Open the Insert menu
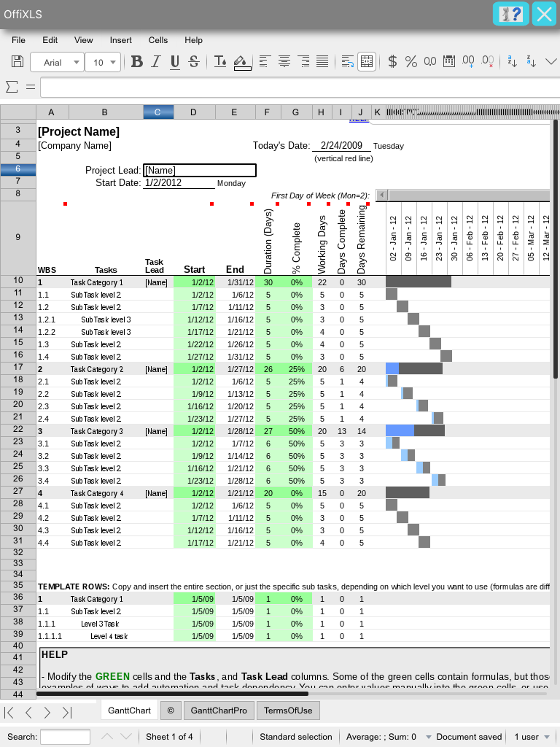 click(x=120, y=40)
